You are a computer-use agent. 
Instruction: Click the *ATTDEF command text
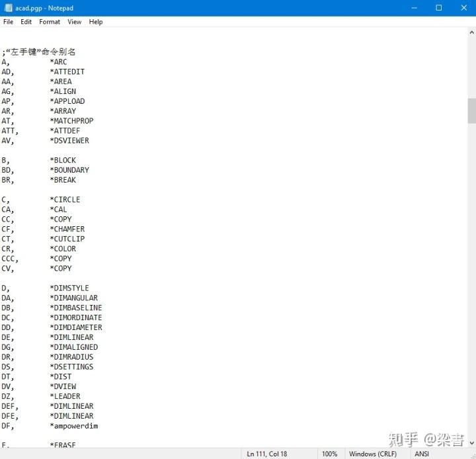pos(65,130)
